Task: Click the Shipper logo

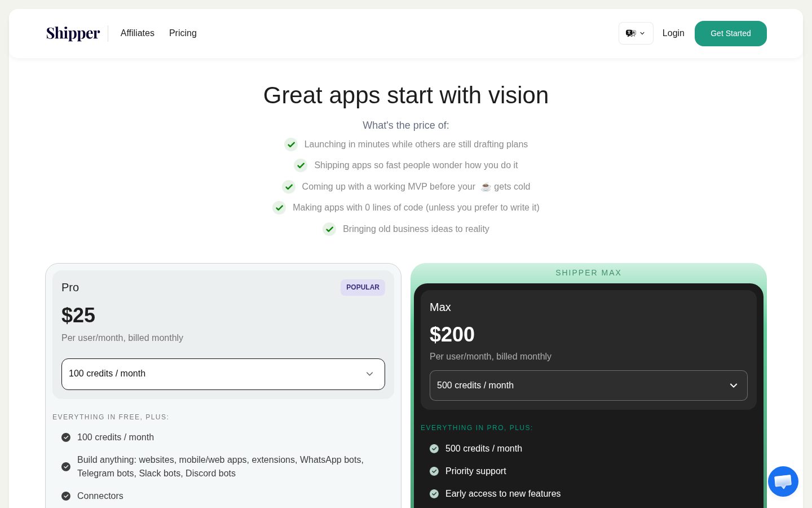Action: 73,33
